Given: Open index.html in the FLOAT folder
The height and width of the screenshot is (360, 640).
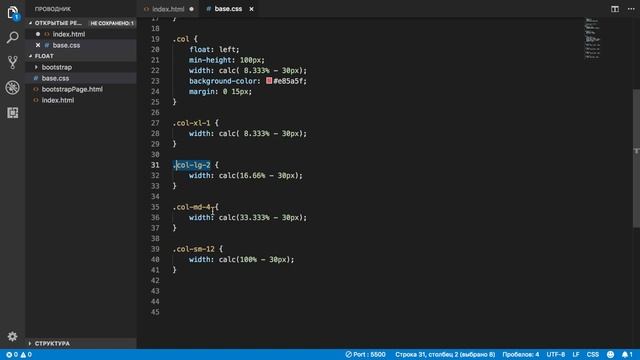Looking at the screenshot, I should point(58,100).
